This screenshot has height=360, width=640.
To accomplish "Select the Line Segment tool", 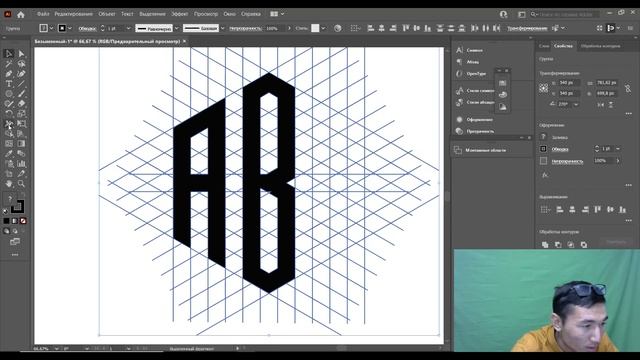I will coord(21,84).
